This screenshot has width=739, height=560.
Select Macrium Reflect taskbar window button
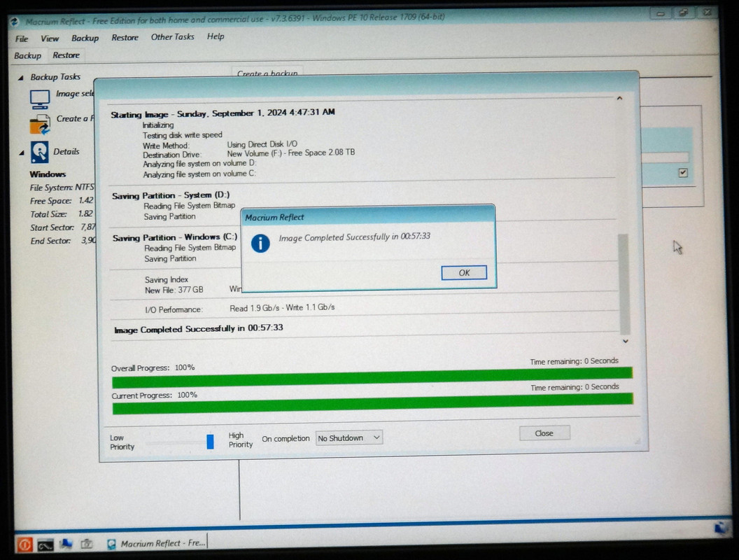(x=157, y=543)
